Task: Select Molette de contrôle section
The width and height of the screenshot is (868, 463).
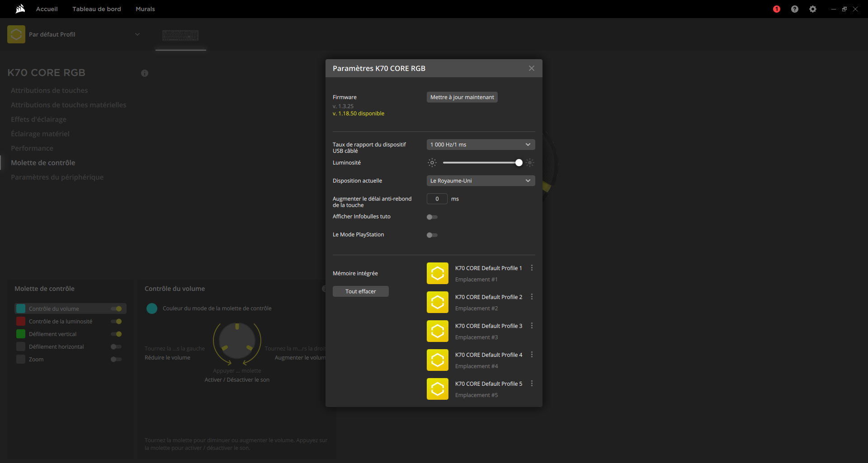Action: pyautogui.click(x=43, y=163)
